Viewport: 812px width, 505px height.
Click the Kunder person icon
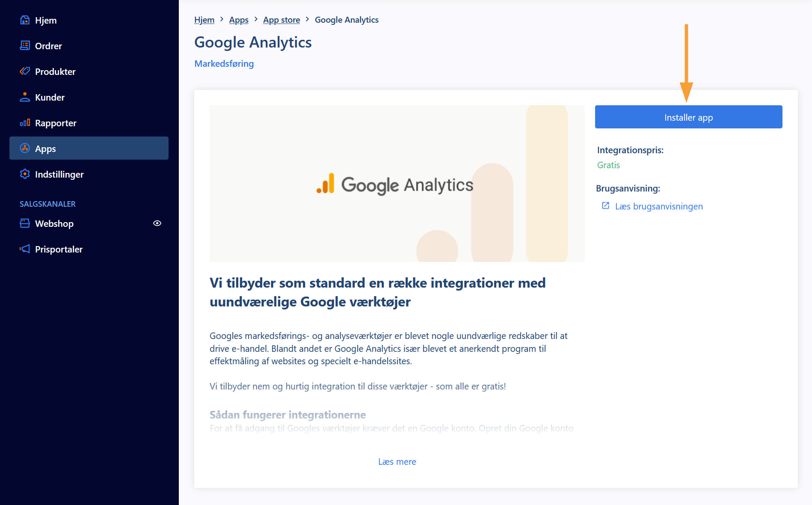[25, 97]
